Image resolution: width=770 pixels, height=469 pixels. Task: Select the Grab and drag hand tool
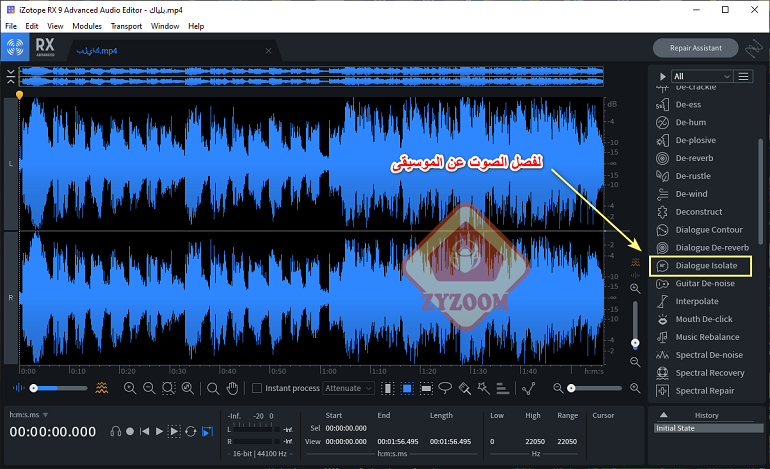pos(232,388)
